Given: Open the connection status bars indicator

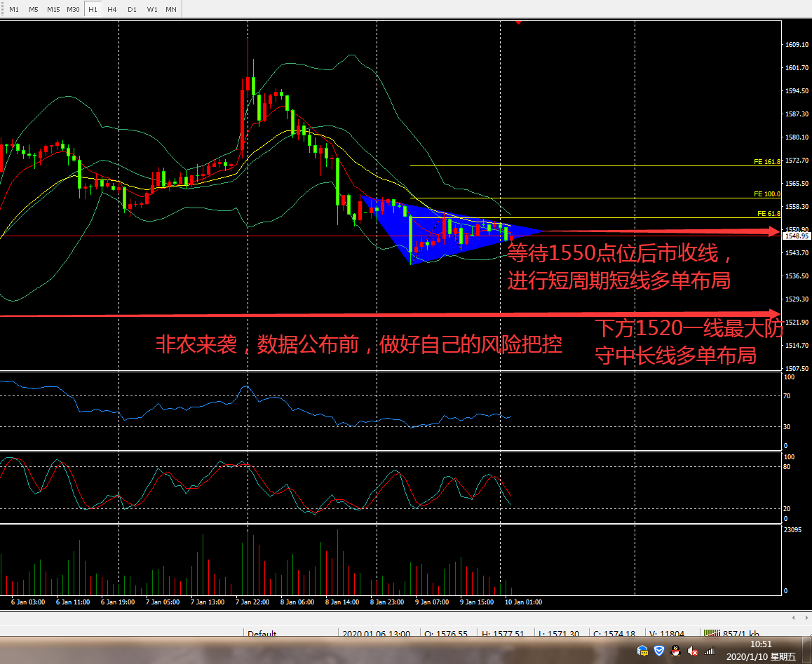Looking at the screenshot, I should 712,633.
